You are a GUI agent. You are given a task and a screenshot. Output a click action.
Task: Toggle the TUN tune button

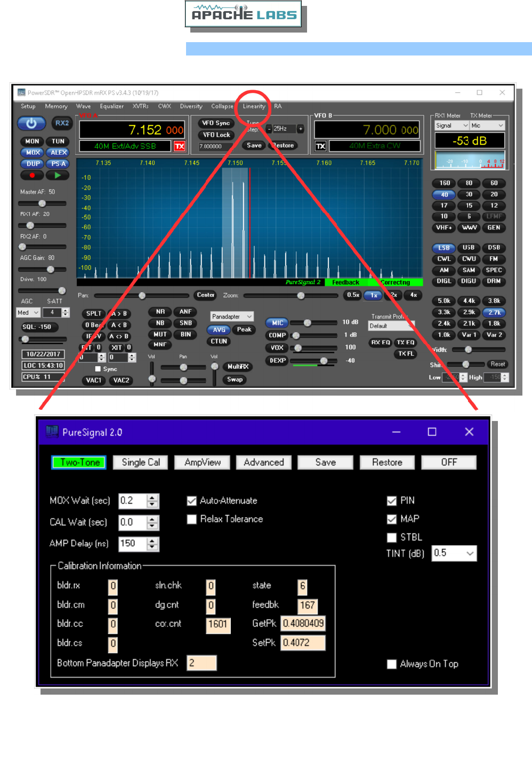[x=58, y=141]
